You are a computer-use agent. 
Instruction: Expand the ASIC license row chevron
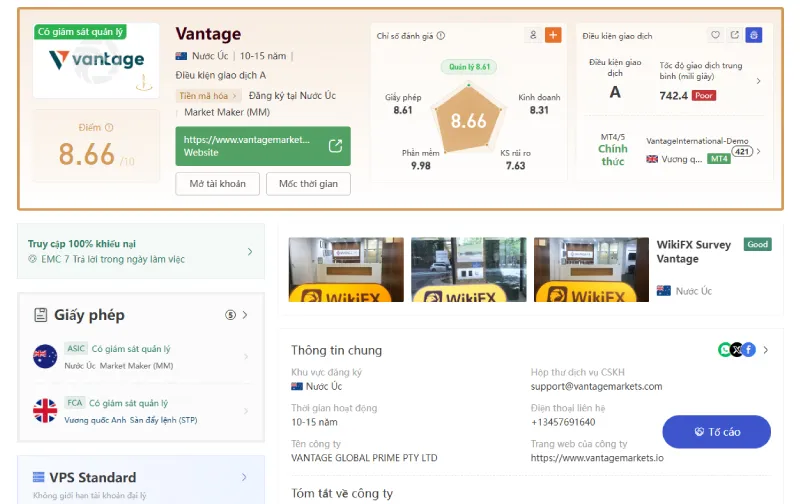pyautogui.click(x=246, y=357)
